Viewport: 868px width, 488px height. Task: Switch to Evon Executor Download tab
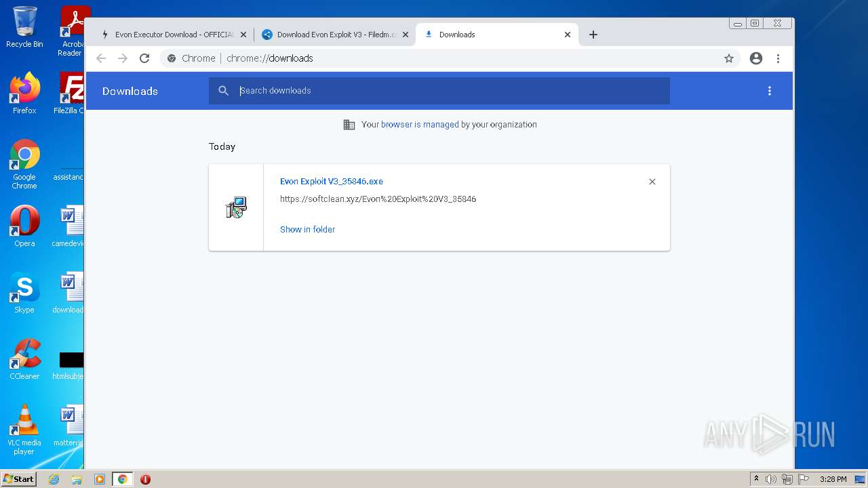coord(174,35)
